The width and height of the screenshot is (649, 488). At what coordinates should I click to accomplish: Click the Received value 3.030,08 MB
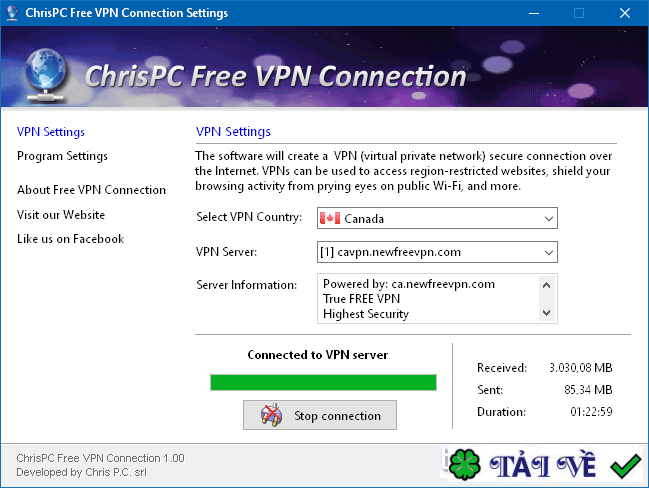pos(581,368)
